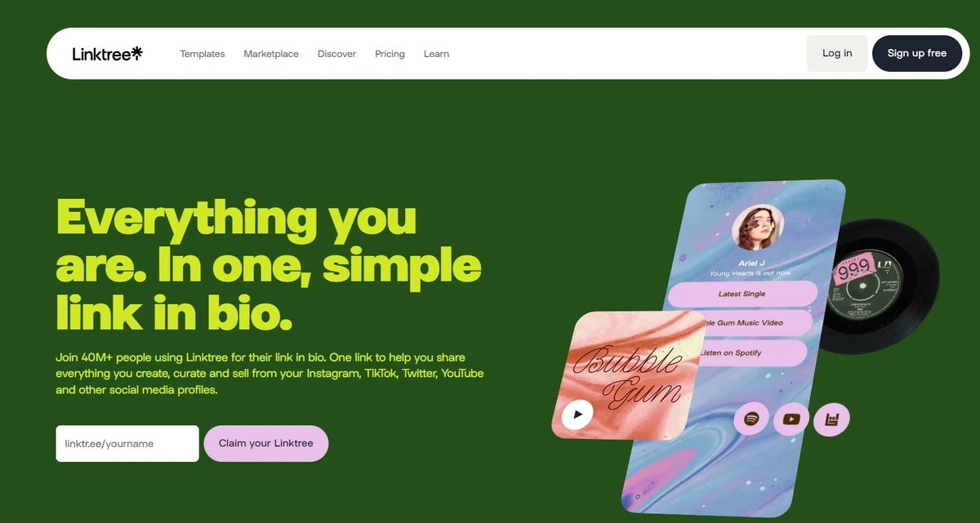This screenshot has width=980, height=523.
Task: Open the Templates menu item
Action: 203,54
